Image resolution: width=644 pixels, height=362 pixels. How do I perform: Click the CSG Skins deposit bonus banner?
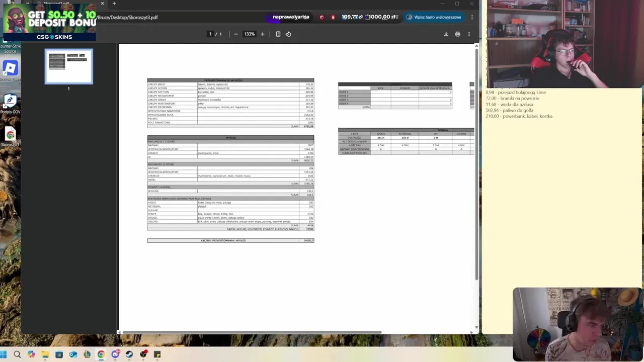pos(49,21)
